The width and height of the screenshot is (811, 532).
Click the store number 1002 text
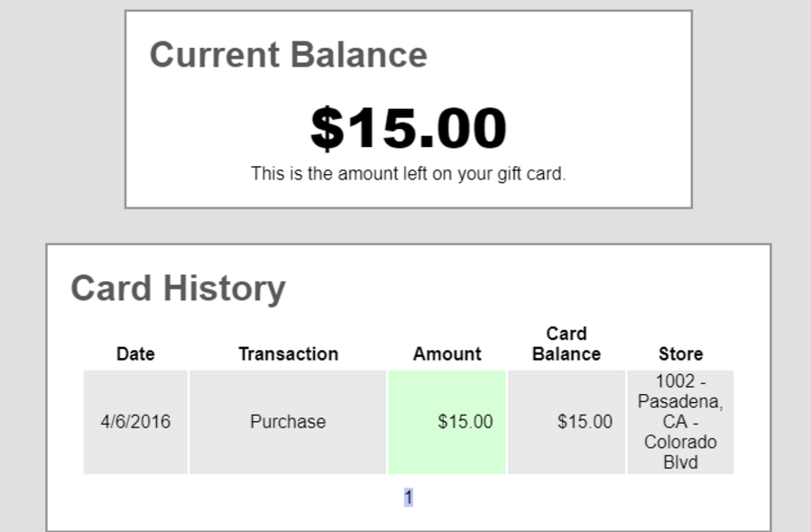tap(675, 381)
